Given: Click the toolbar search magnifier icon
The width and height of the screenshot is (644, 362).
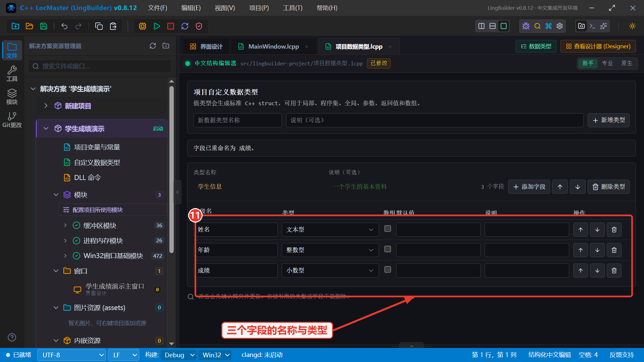Looking at the screenshot, I should pyautogui.click(x=537, y=26).
